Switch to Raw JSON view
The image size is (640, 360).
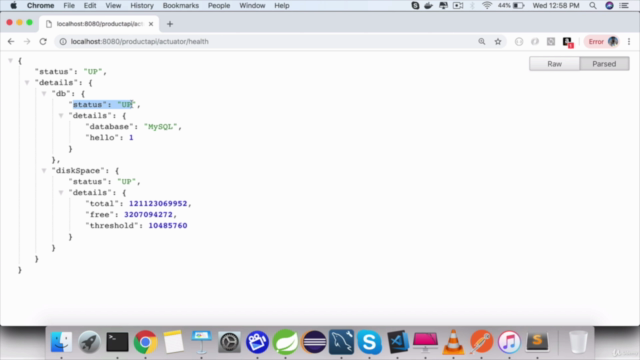click(x=554, y=64)
